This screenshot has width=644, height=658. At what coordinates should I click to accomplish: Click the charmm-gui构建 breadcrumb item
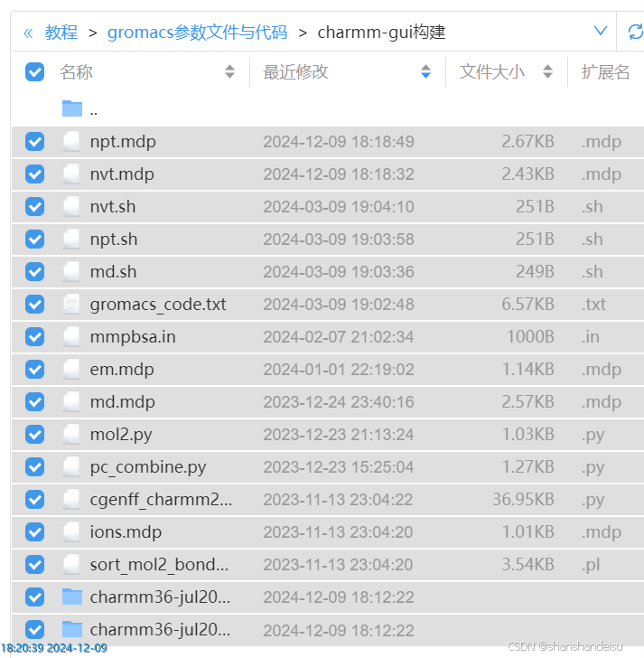coord(381,33)
